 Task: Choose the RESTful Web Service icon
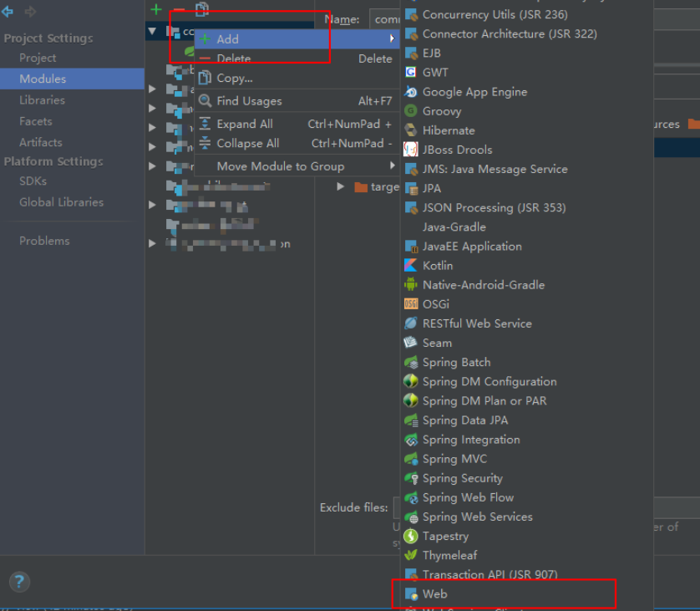pos(411,323)
